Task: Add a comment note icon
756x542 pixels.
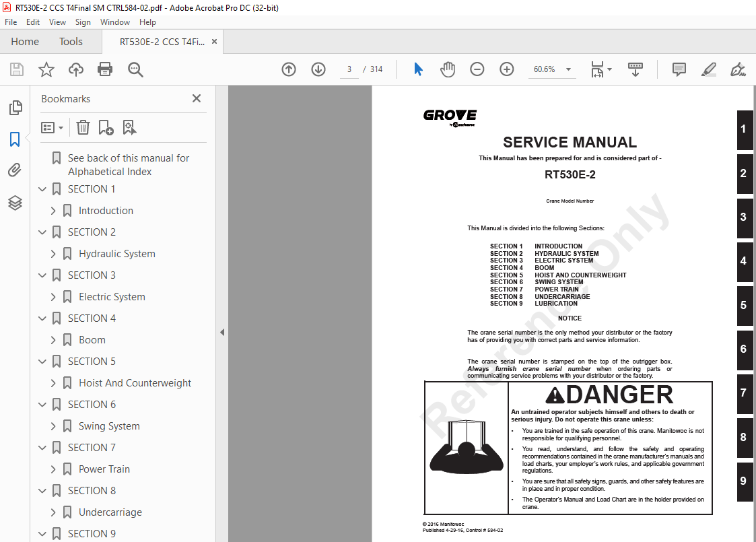Action: point(679,69)
